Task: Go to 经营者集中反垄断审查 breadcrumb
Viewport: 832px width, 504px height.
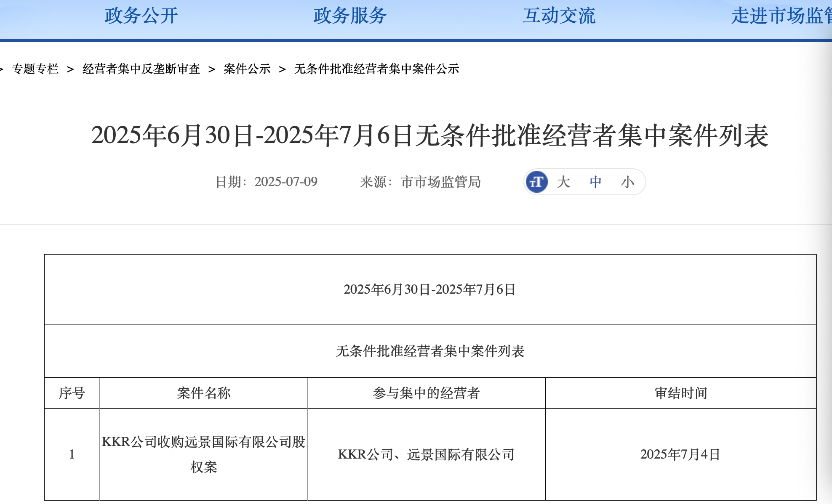Action: click(141, 69)
